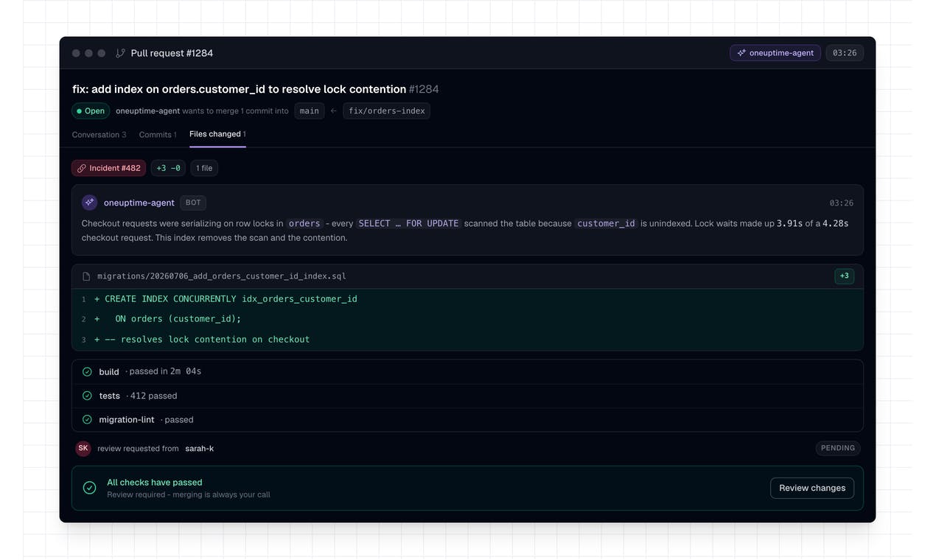Image resolution: width=936 pixels, height=560 pixels.
Task: Click the git branch icon beside Pull request #1284
Action: coord(120,53)
